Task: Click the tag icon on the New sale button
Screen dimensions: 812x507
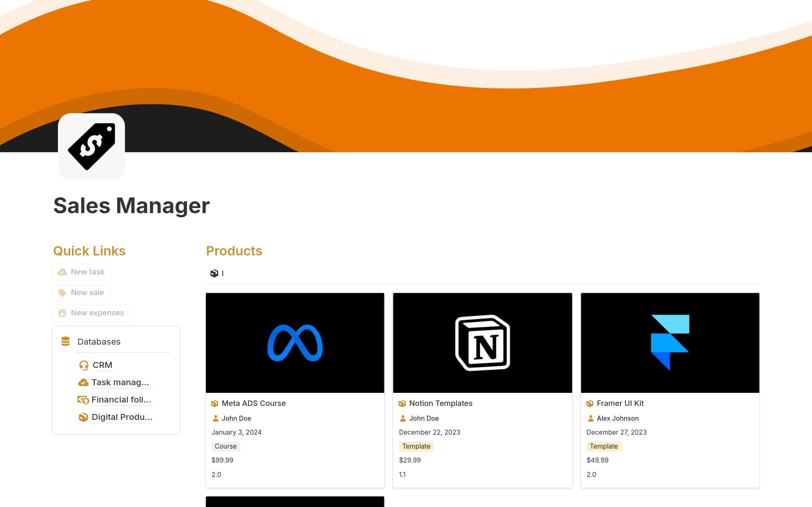Action: pyautogui.click(x=62, y=293)
